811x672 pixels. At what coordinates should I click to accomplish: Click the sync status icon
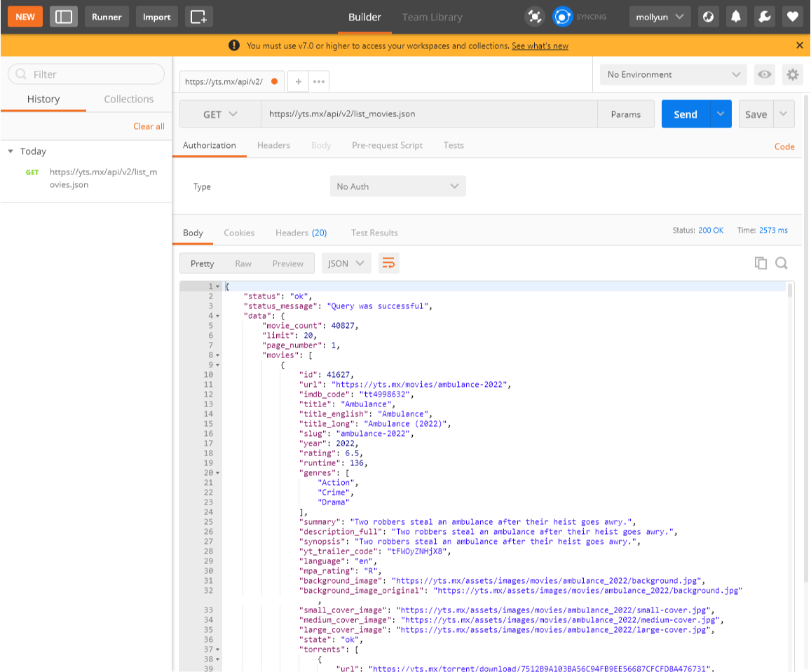click(562, 17)
